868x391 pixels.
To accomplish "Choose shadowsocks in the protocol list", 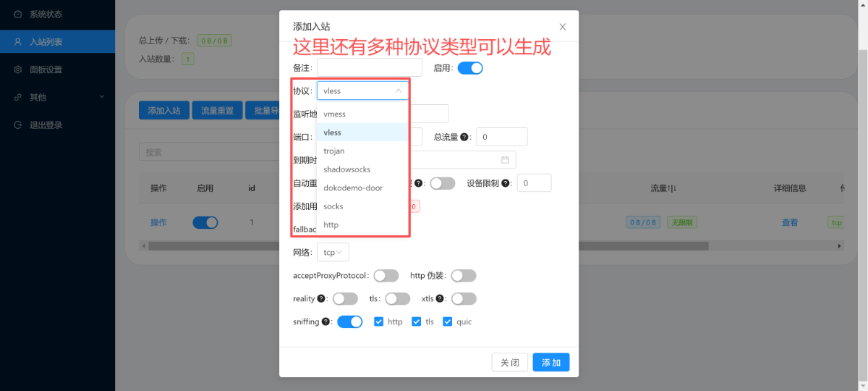I will click(346, 169).
